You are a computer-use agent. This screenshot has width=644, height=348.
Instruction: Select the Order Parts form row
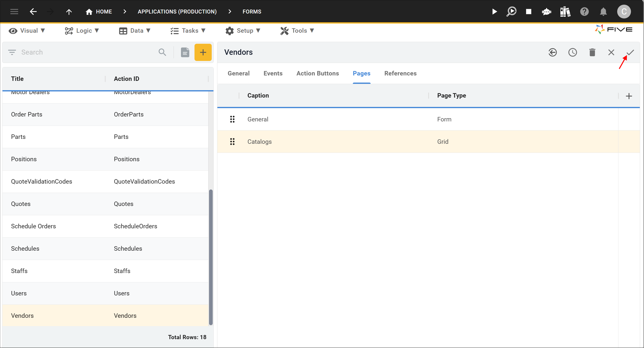105,115
